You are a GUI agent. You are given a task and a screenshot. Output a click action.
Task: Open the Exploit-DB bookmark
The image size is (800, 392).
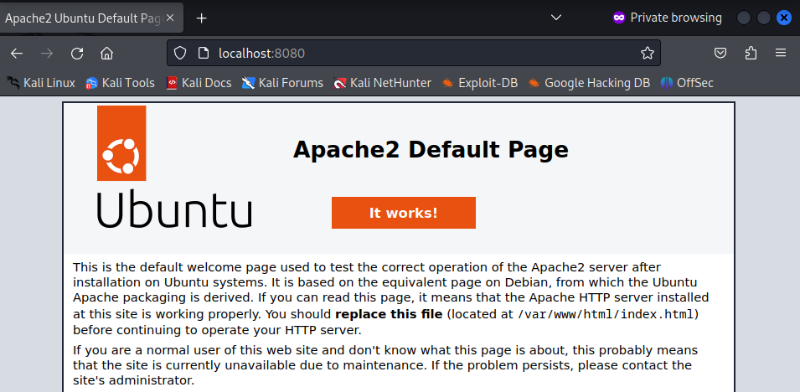pyautogui.click(x=480, y=83)
